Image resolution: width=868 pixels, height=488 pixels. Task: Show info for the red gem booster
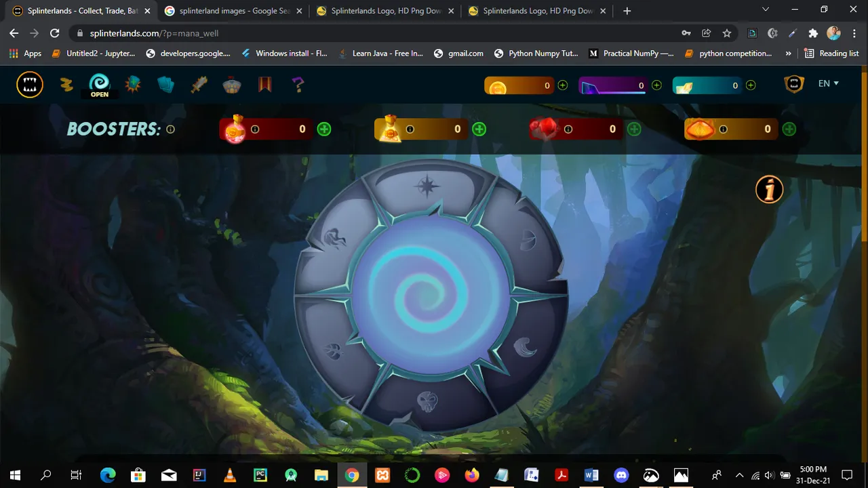pyautogui.click(x=568, y=129)
